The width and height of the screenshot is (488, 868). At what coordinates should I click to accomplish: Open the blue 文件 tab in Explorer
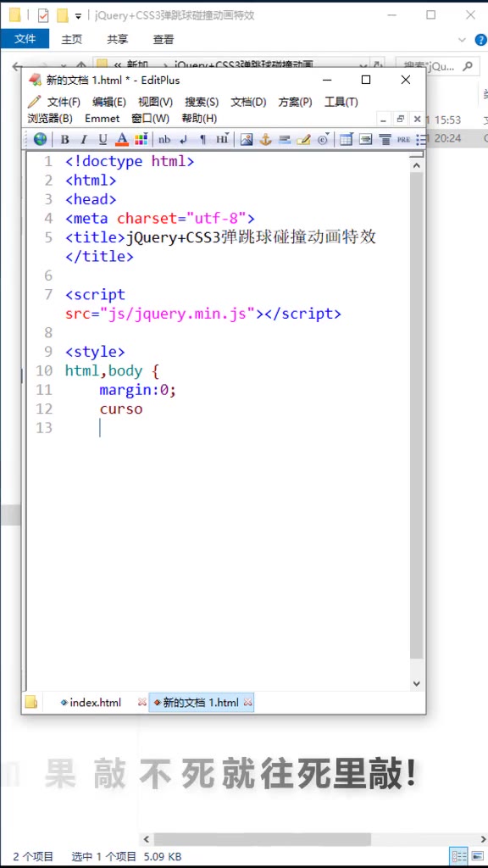click(25, 39)
